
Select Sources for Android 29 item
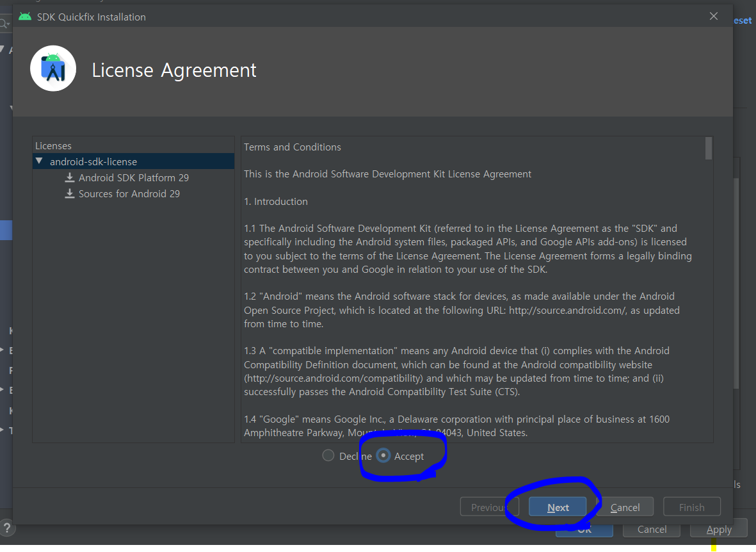pos(129,193)
